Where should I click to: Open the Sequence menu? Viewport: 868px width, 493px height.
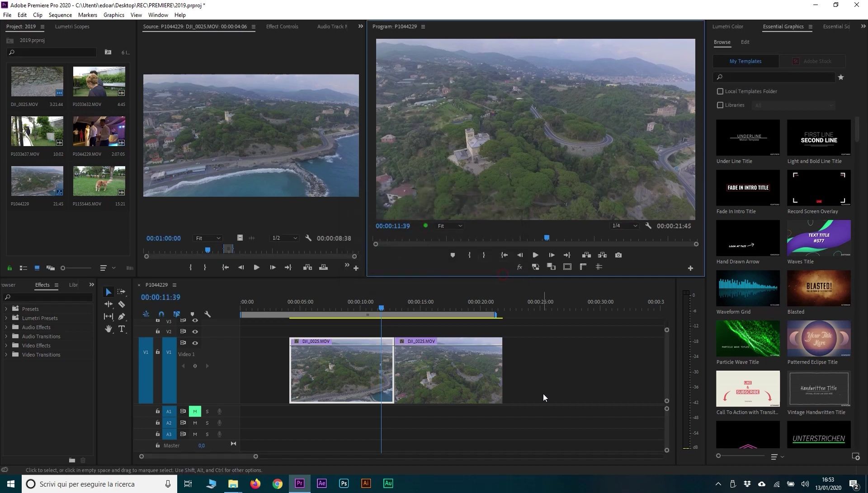(x=60, y=15)
